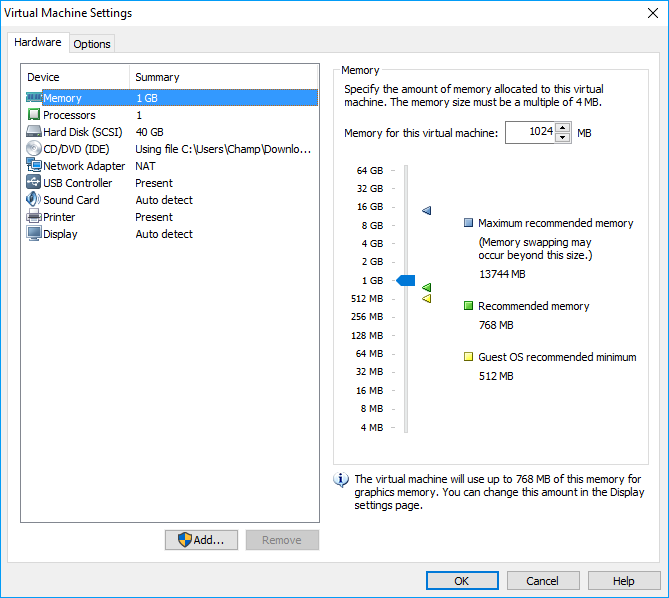Select the Memory row in device list
Viewport: 669px width, 598px height.
172,98
